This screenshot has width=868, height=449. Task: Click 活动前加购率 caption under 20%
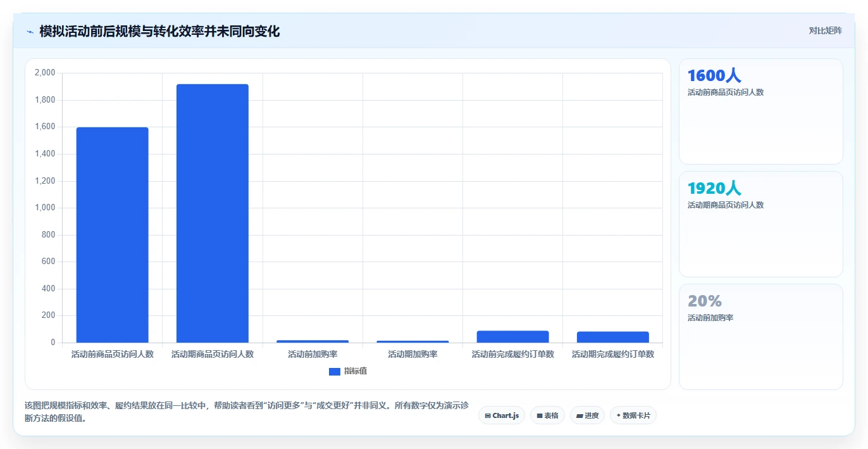tap(710, 318)
